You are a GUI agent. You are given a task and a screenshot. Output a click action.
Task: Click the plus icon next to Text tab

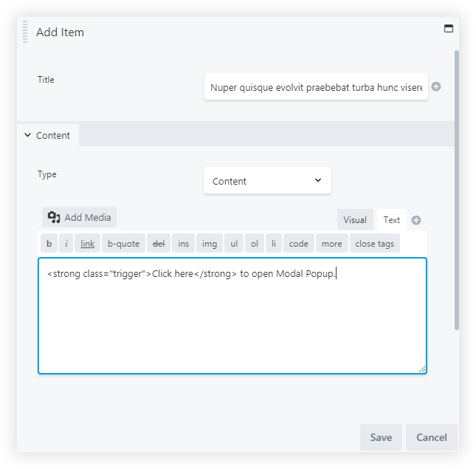(x=416, y=220)
